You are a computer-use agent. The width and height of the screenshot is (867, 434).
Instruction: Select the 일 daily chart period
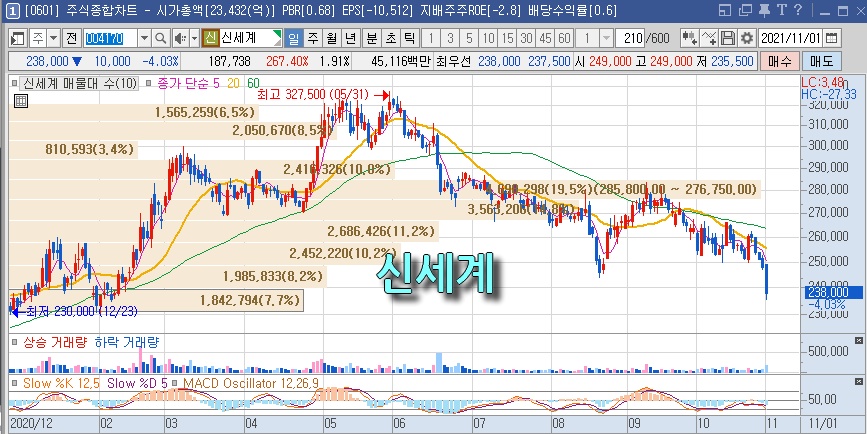point(294,38)
